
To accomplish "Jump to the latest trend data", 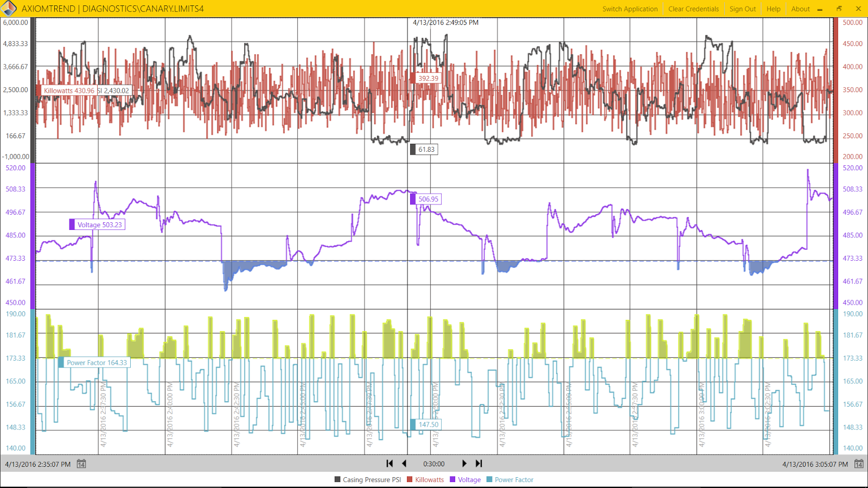I will coord(478,464).
